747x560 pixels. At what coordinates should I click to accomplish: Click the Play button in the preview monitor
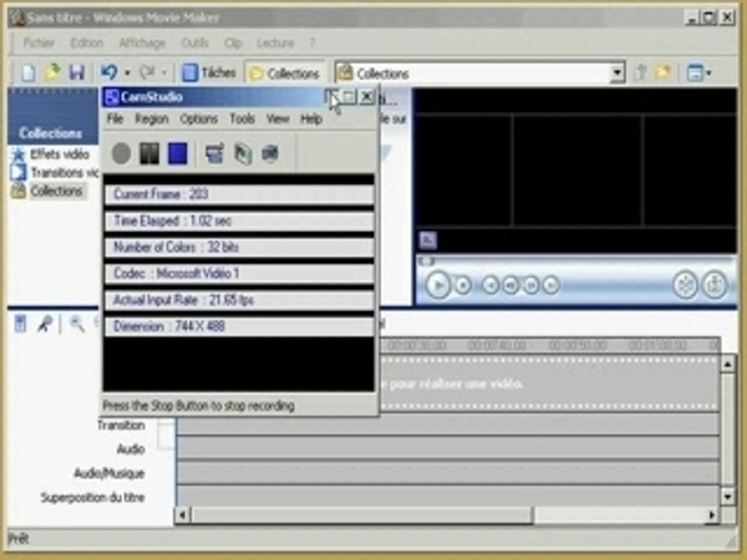point(438,285)
